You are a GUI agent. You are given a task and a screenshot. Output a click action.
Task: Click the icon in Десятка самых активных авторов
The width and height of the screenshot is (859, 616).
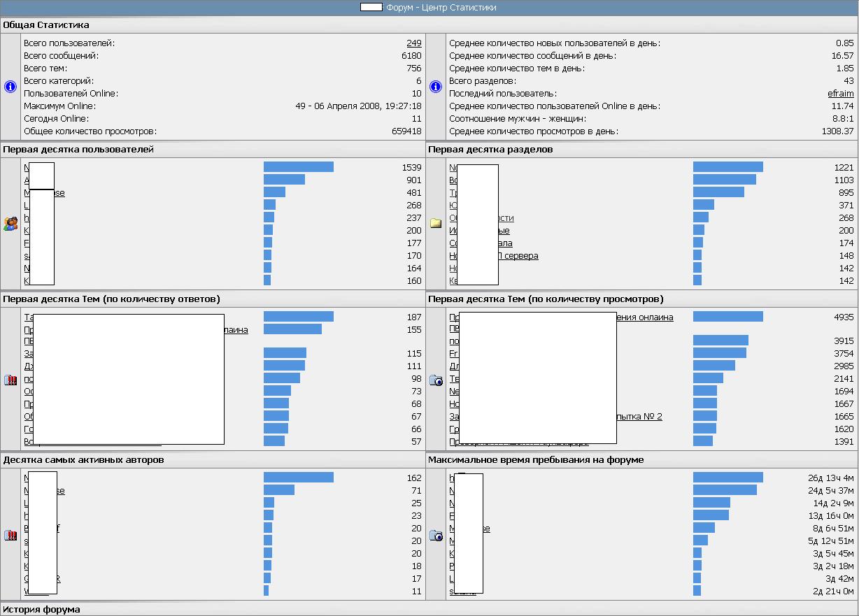point(10,536)
